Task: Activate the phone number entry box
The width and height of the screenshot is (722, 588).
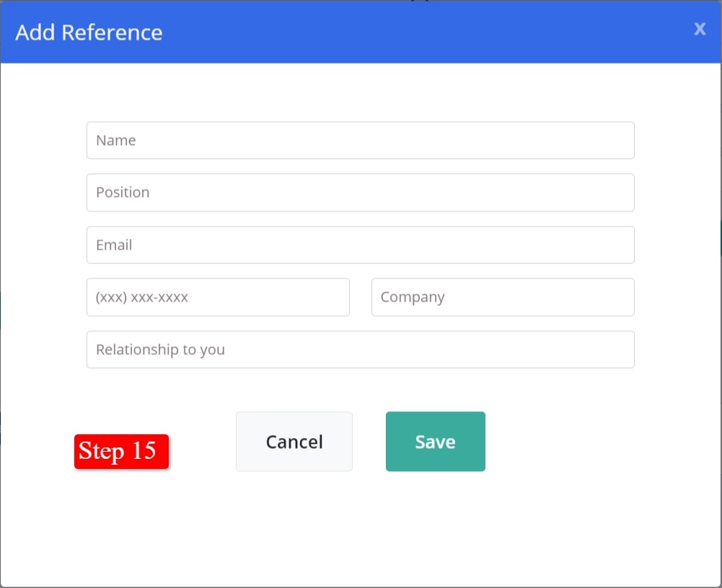Action: pos(218,297)
